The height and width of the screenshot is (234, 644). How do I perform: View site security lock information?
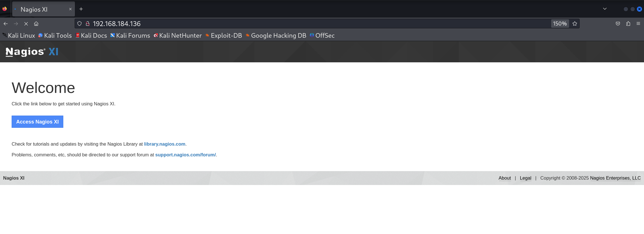coord(88,24)
